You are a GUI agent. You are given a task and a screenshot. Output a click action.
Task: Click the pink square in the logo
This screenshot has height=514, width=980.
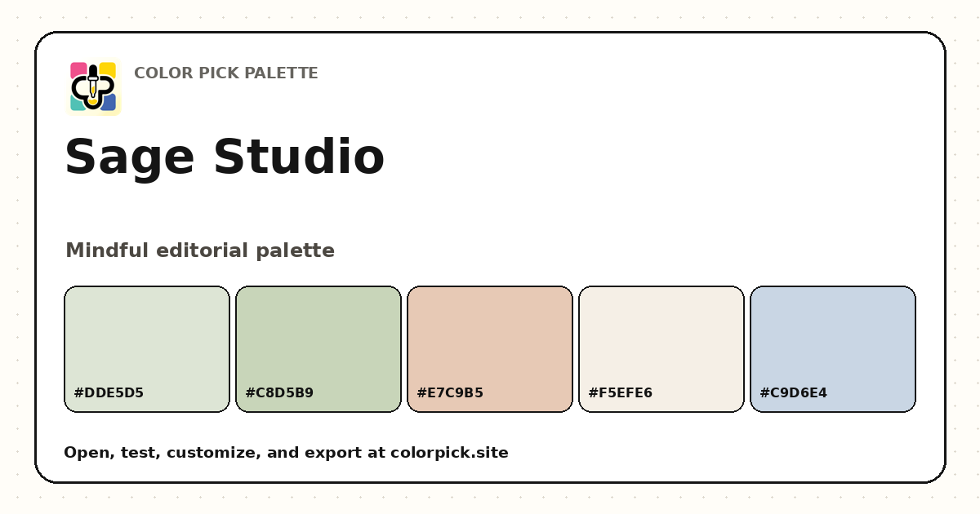(x=78, y=70)
